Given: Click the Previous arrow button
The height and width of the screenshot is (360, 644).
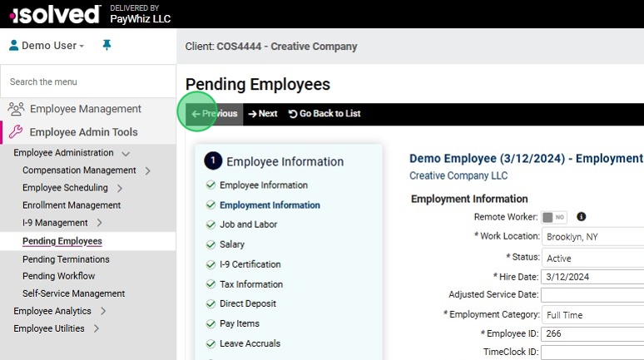Looking at the screenshot, I should (214, 114).
